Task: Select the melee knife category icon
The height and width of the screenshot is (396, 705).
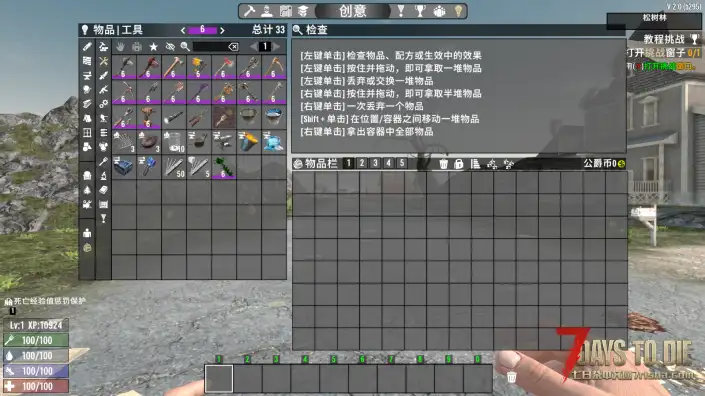Action: (x=103, y=75)
